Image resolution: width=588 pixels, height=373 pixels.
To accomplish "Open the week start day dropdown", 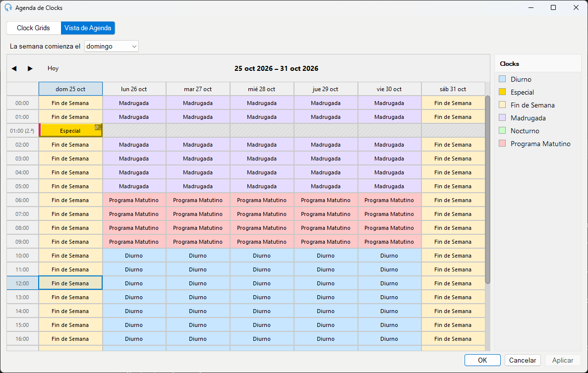I will (112, 46).
